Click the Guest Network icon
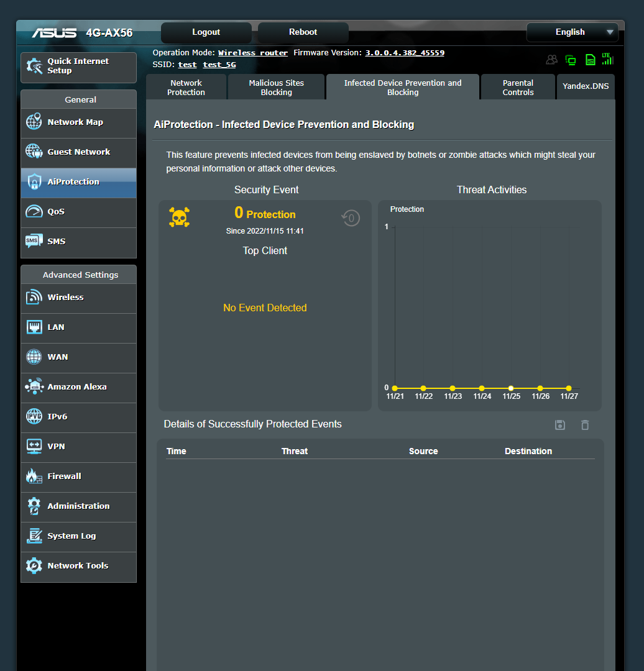The height and width of the screenshot is (671, 644). (34, 152)
